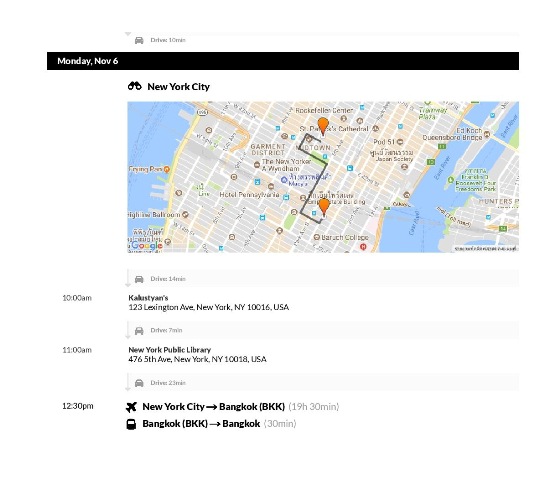Click the Drive: 23min label
The height and width of the screenshot is (480, 560).
click(x=168, y=383)
